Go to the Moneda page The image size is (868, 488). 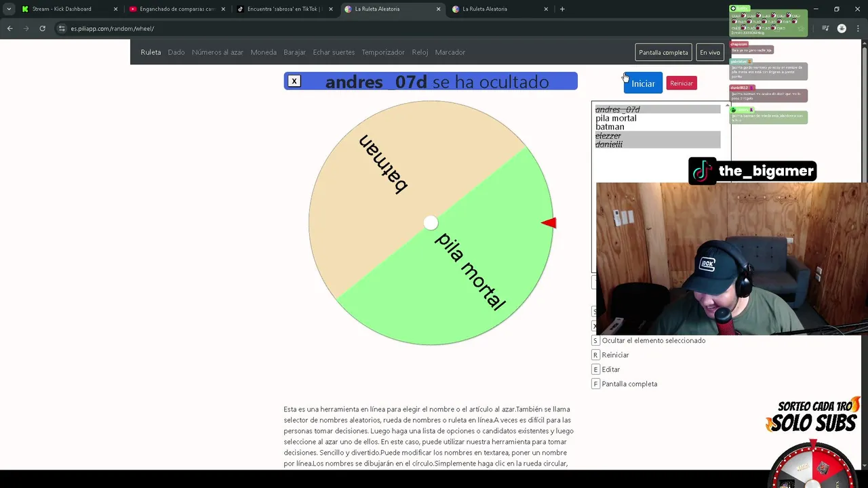[264, 52]
